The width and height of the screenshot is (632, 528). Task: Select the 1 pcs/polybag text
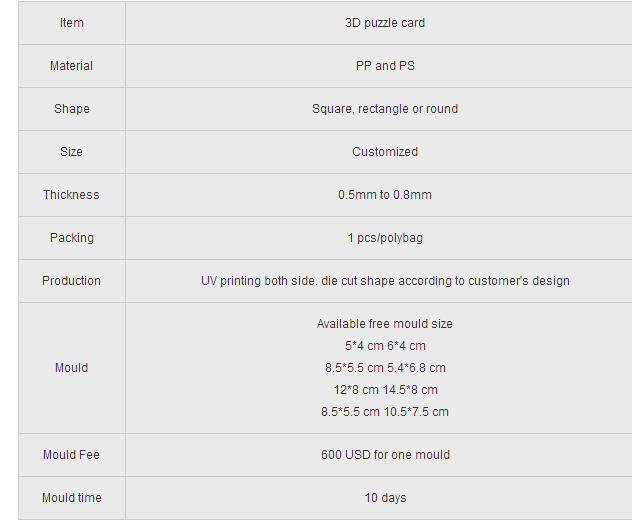385,238
